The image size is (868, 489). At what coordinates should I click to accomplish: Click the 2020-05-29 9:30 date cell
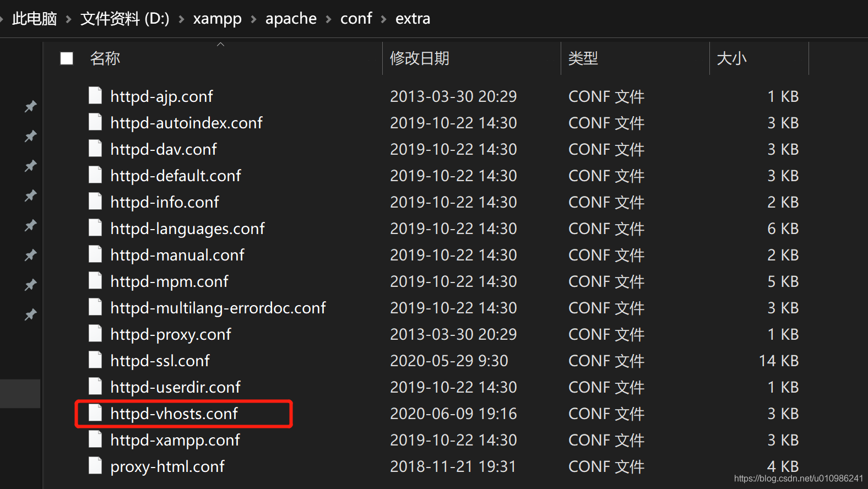point(449,361)
